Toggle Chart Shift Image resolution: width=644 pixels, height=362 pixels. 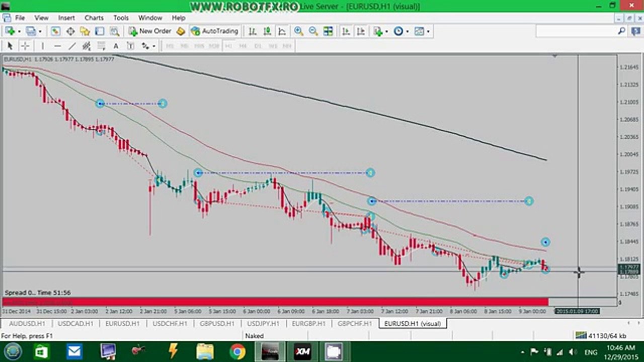[361, 31]
